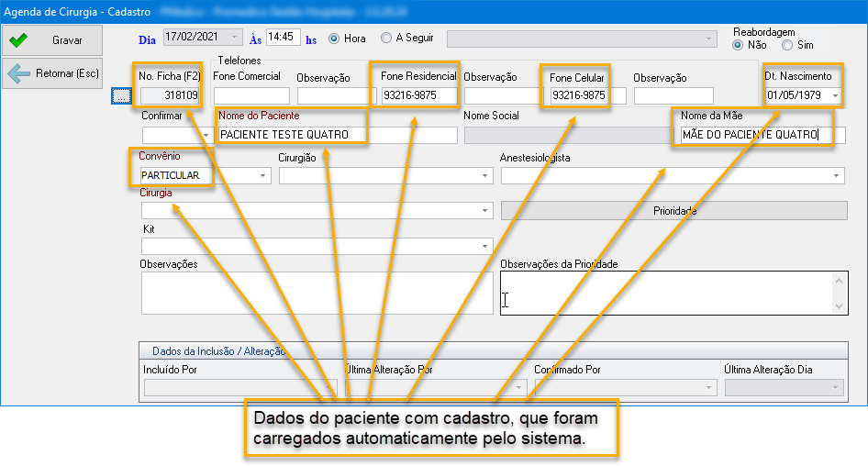Viewport: 868px width, 466px height.
Task: Open the Dia date picker dropdown
Action: click(236, 38)
